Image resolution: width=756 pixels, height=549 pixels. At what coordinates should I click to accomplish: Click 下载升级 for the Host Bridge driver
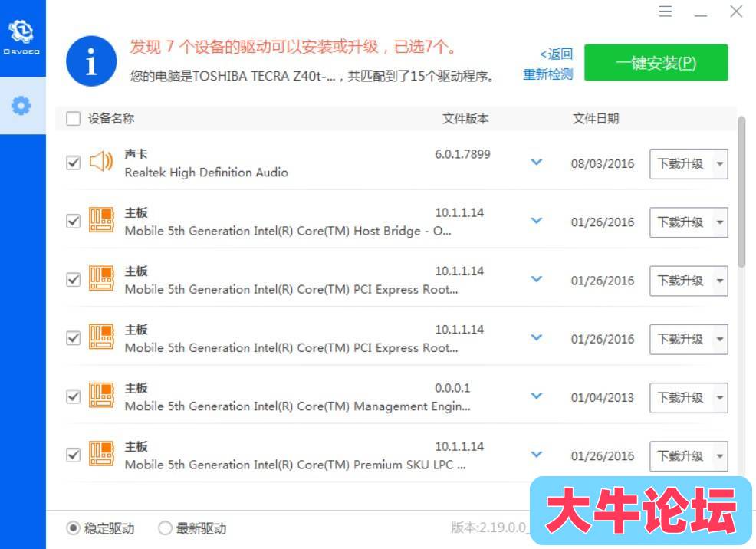pyautogui.click(x=681, y=222)
